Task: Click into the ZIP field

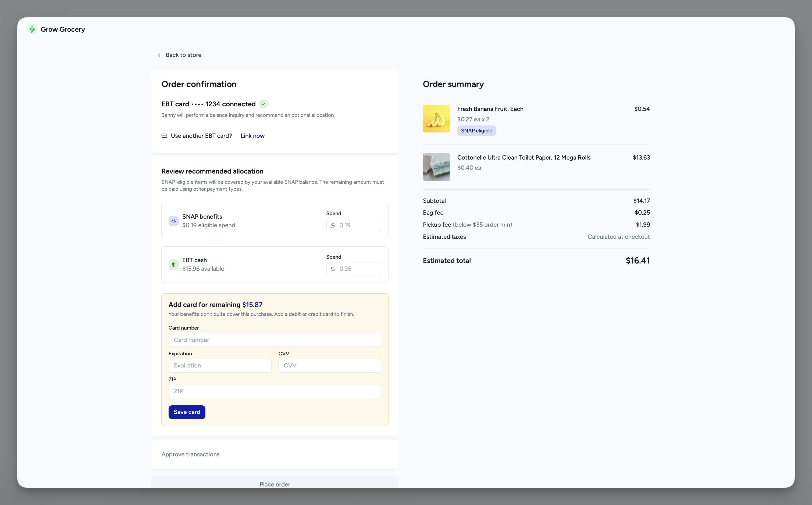Action: coord(275,391)
